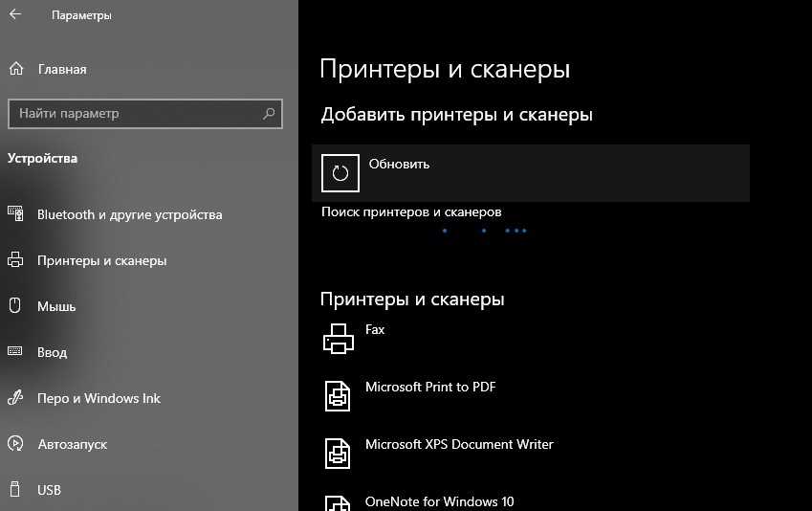Select the Fax device name

(x=375, y=329)
